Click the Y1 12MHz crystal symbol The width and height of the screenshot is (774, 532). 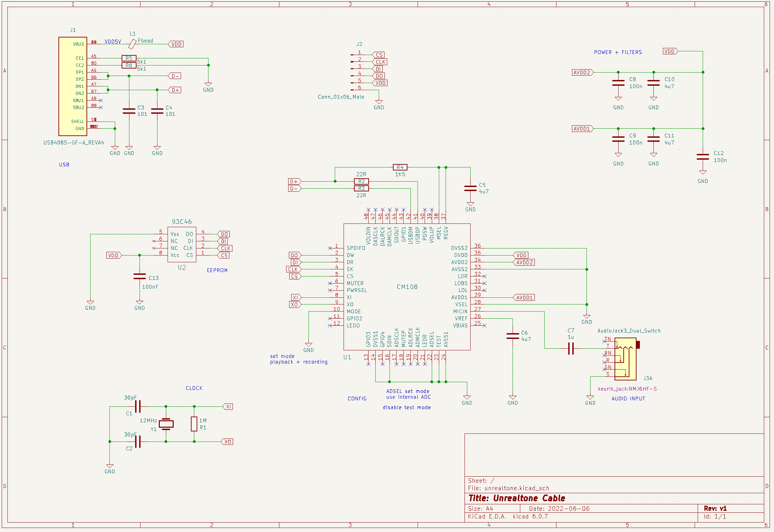(166, 424)
